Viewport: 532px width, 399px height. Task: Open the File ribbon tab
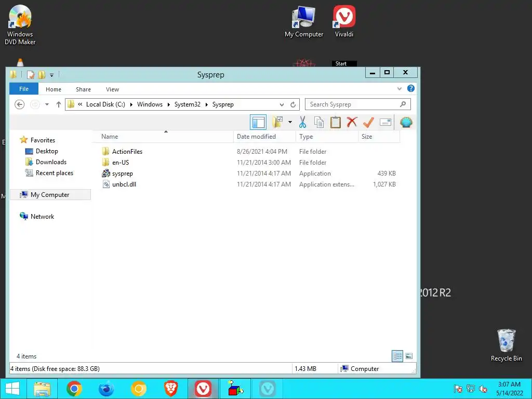coord(24,89)
